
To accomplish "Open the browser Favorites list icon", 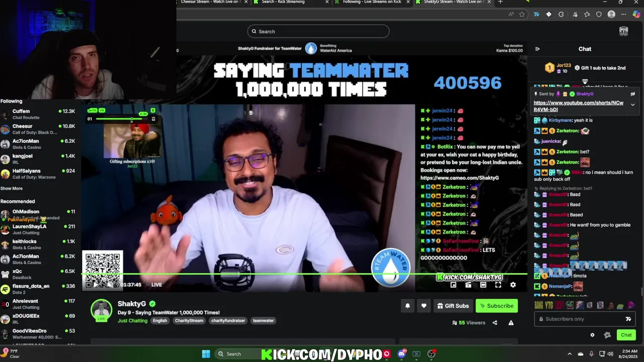I will (587, 15).
